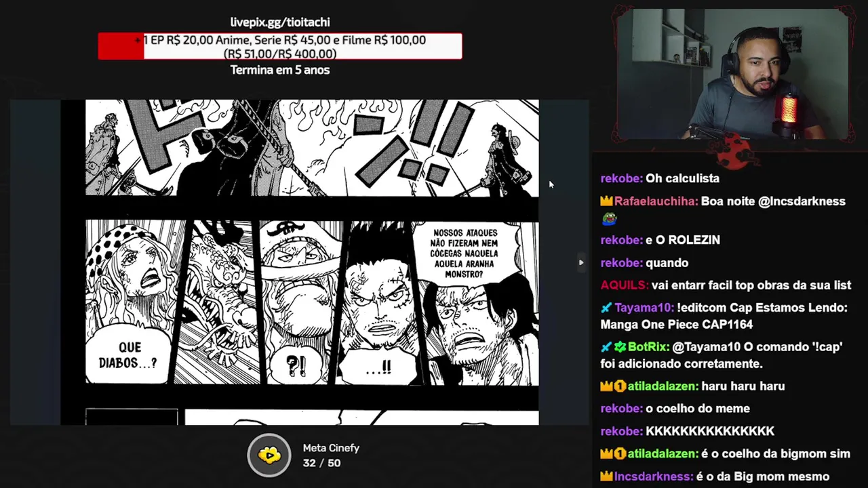
Task: Click the 'KKKKKKKKKKKKKKK' chat message
Action: tap(710, 431)
